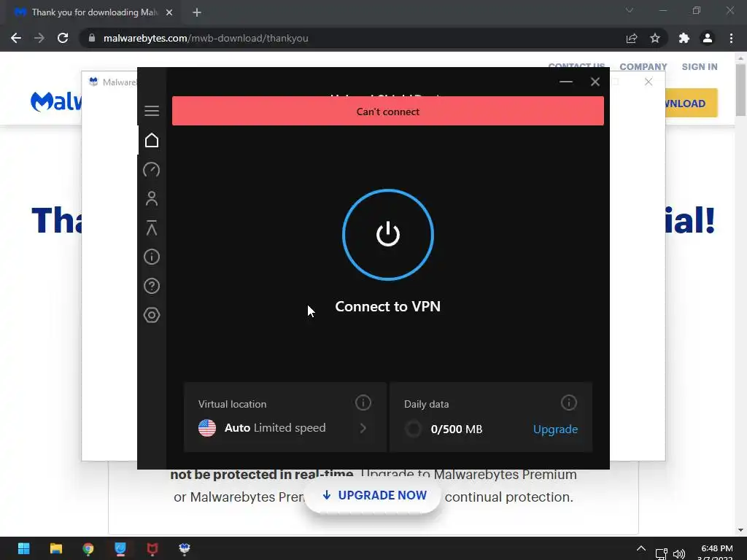Close the Thank you for downloading tab
The width and height of the screenshot is (747, 560).
pyautogui.click(x=169, y=12)
